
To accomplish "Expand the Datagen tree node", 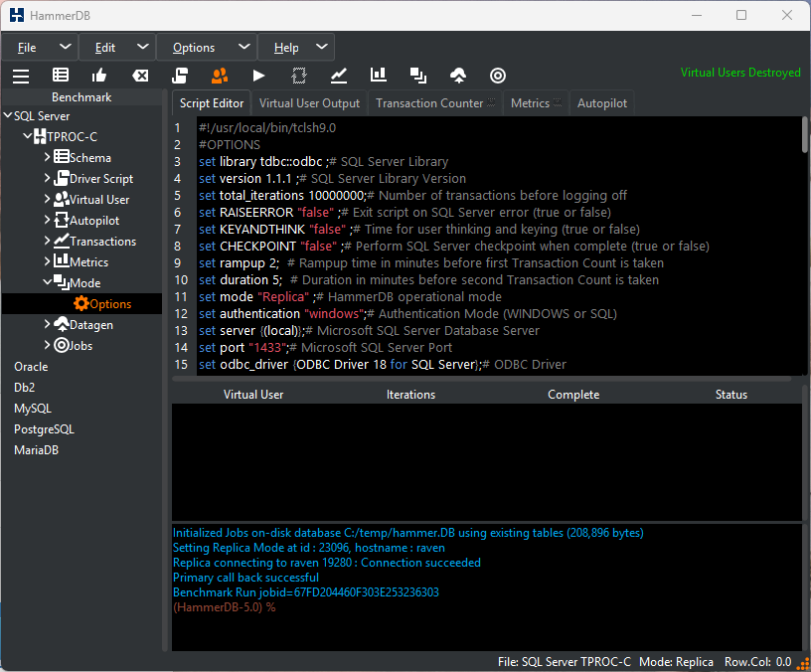I will coord(47,324).
